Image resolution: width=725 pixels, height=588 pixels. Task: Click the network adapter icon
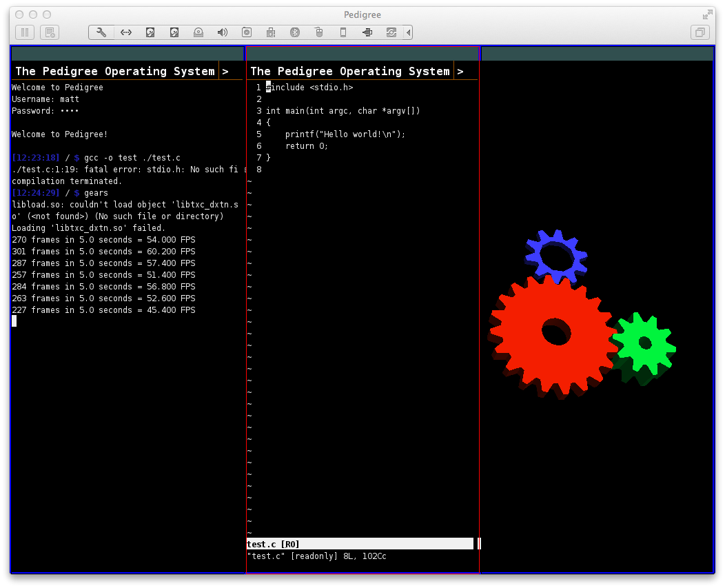[x=125, y=32]
